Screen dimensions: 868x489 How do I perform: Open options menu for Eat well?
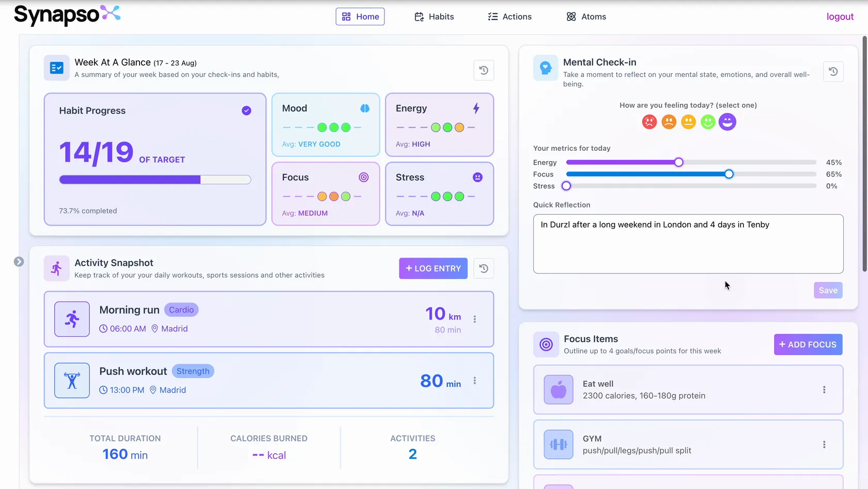tap(824, 390)
